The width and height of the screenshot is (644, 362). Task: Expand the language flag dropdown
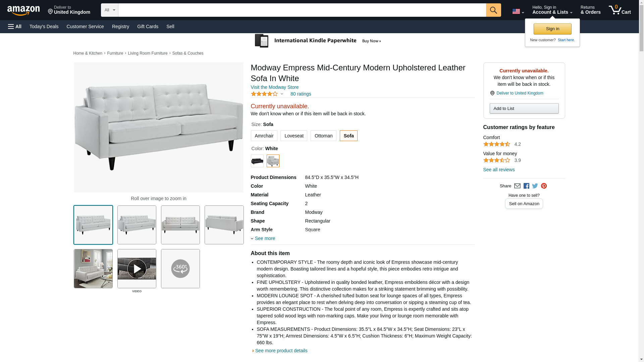coord(518,12)
